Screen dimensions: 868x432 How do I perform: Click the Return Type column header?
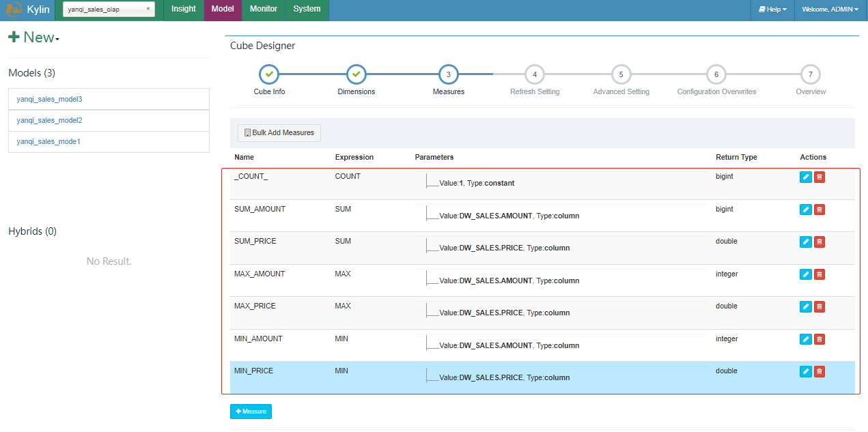point(736,157)
